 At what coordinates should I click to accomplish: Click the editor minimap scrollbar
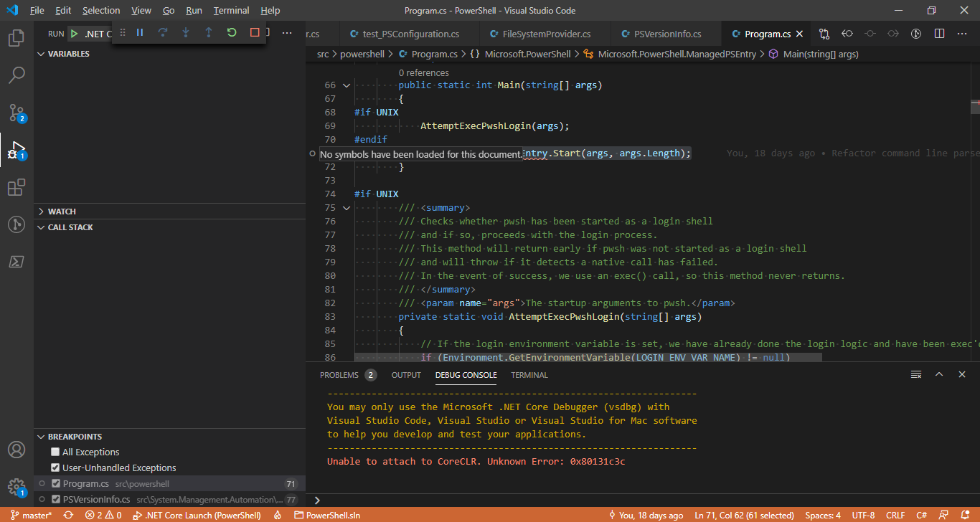tap(975, 106)
